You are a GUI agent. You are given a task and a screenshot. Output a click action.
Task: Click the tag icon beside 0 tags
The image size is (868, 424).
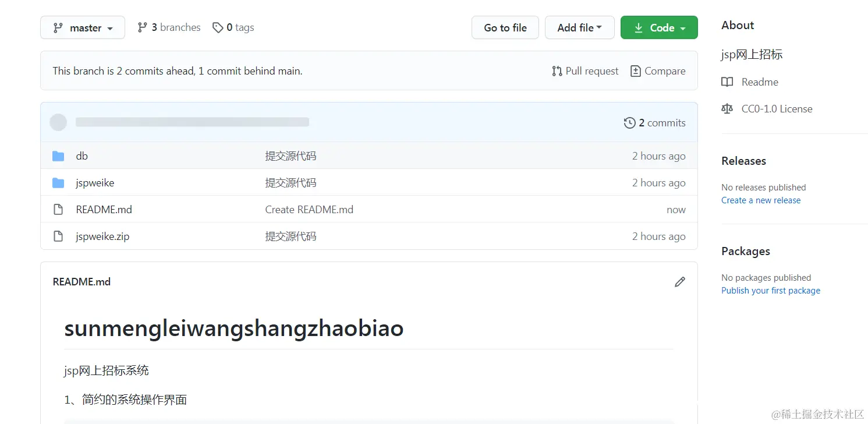[218, 27]
